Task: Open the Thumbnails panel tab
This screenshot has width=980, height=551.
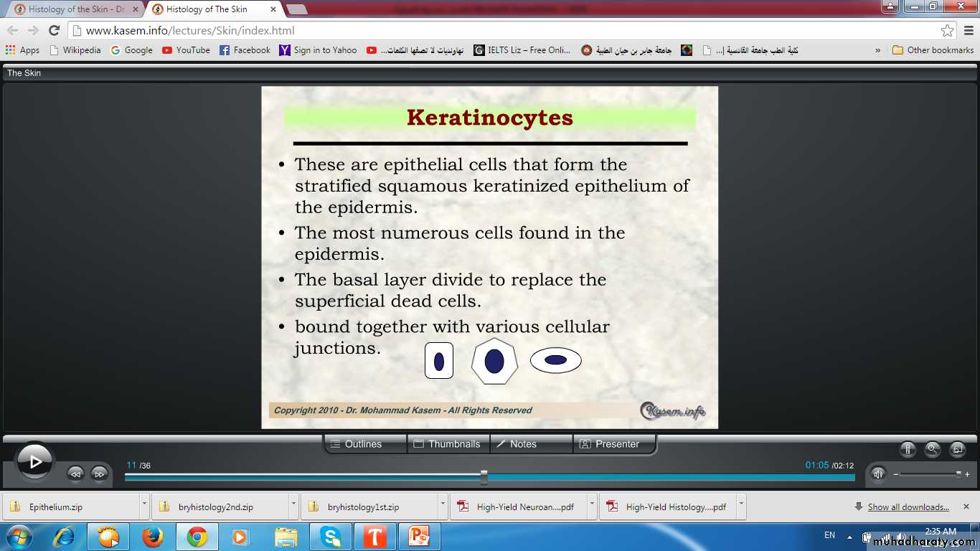Action: pyautogui.click(x=448, y=444)
